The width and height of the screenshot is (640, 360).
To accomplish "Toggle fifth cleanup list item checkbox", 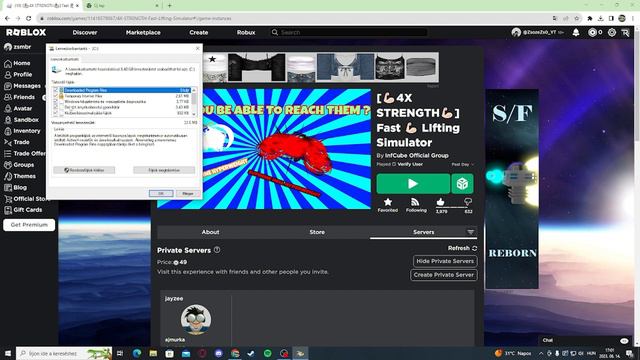I will click(56, 113).
